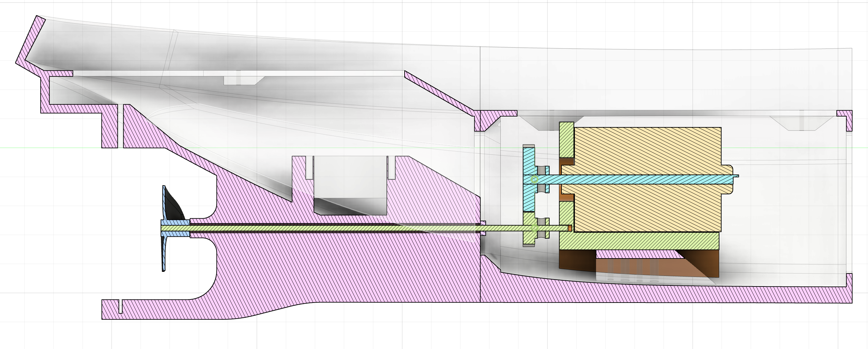
Task: Select the horizontal green reference line
Action: pos(434,148)
